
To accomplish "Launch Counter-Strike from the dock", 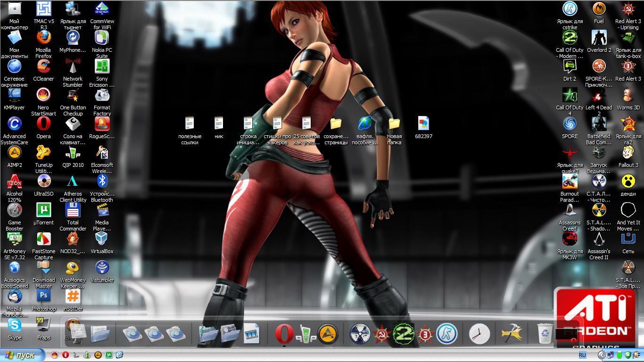I will [x=446, y=334].
